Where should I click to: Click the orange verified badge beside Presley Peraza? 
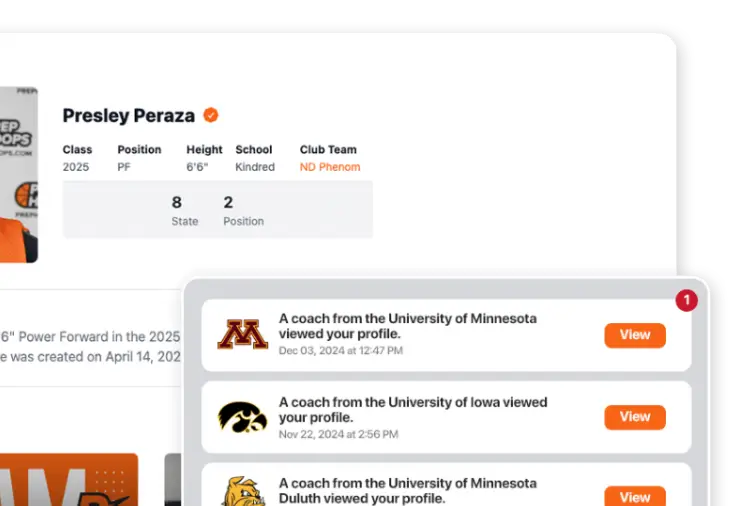(210, 115)
